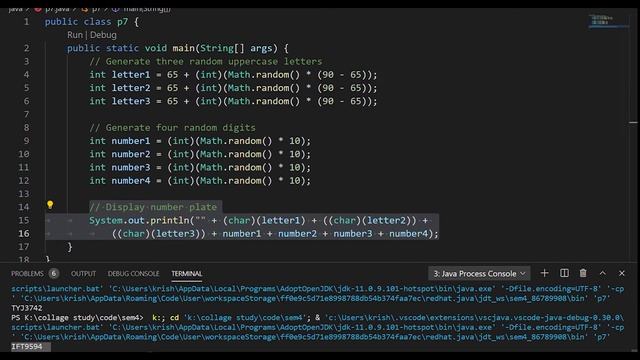Click the 'PS K:\collage study\code\sem4>' prompt
The image size is (640, 360).
tap(77, 318)
